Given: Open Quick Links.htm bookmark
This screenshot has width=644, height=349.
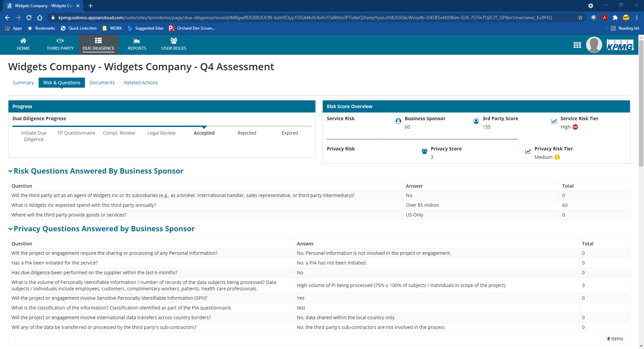Looking at the screenshot, I should (79, 28).
